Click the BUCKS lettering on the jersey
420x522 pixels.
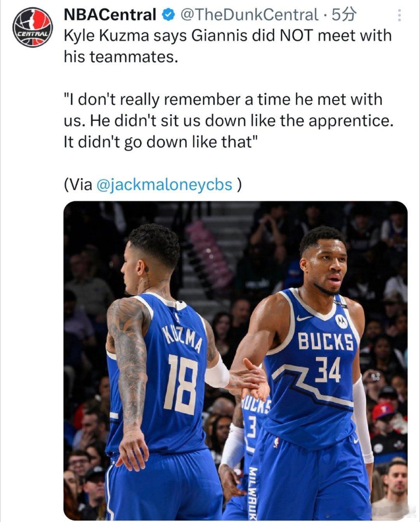coord(326,342)
